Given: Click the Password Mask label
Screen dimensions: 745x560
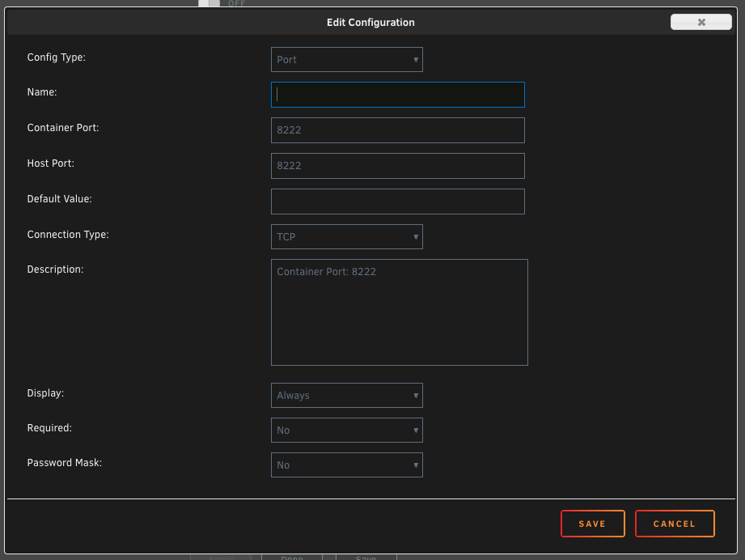Looking at the screenshot, I should pyautogui.click(x=65, y=463).
